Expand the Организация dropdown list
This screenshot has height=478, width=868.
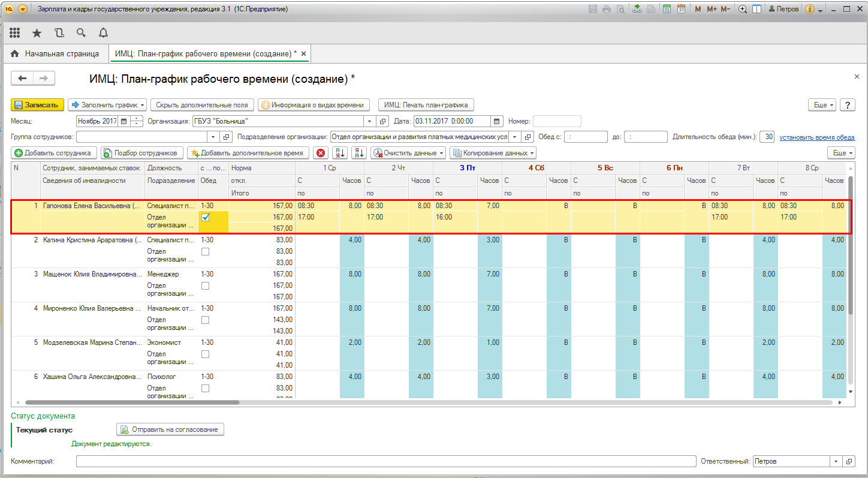point(369,121)
